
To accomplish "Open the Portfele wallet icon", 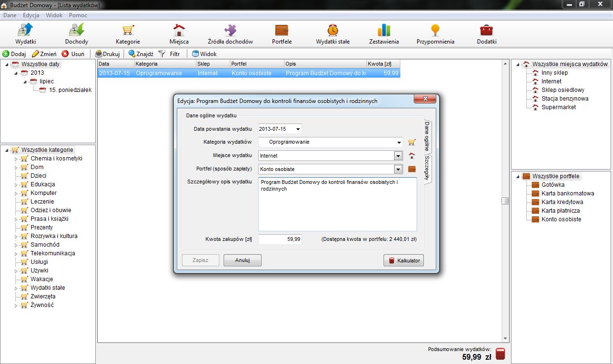I will pos(282,30).
